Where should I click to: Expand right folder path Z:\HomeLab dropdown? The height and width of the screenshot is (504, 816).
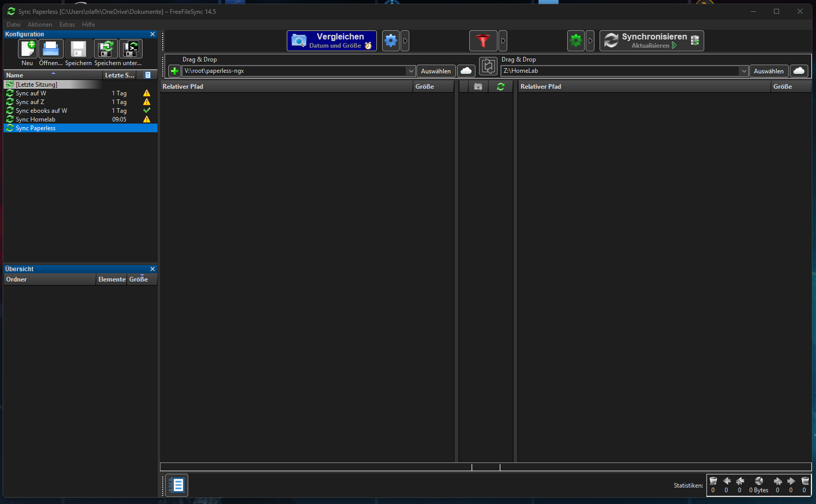[x=744, y=71]
